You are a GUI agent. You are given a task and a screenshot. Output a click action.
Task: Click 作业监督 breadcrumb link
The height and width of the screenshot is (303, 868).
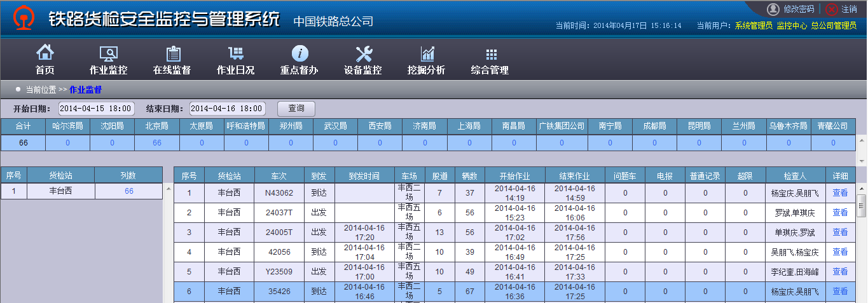(85, 90)
